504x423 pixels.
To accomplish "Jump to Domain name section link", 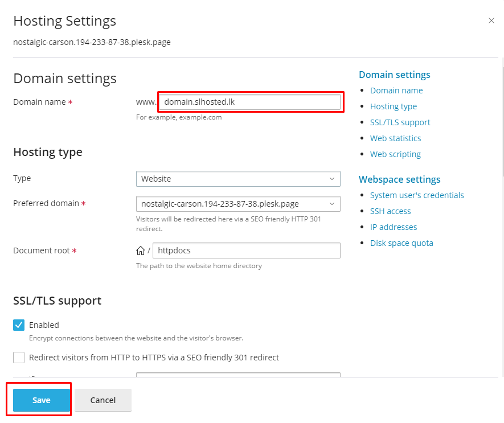I will click(396, 91).
